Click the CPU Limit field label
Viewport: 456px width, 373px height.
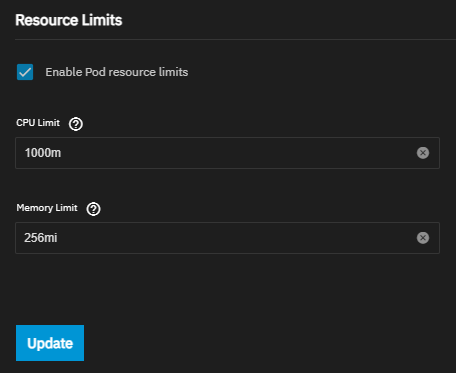pyautogui.click(x=38, y=123)
